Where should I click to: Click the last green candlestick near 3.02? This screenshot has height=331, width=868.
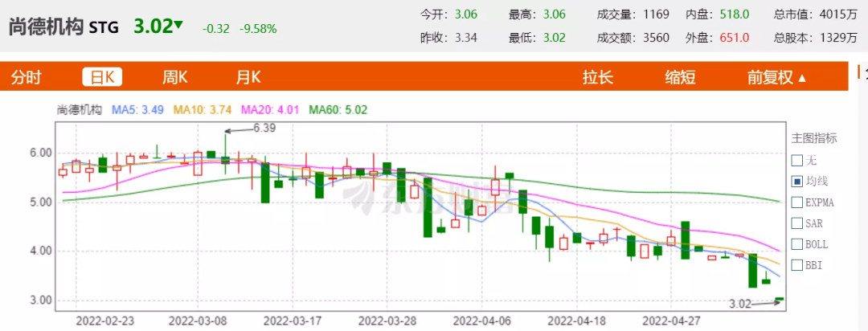[780, 299]
